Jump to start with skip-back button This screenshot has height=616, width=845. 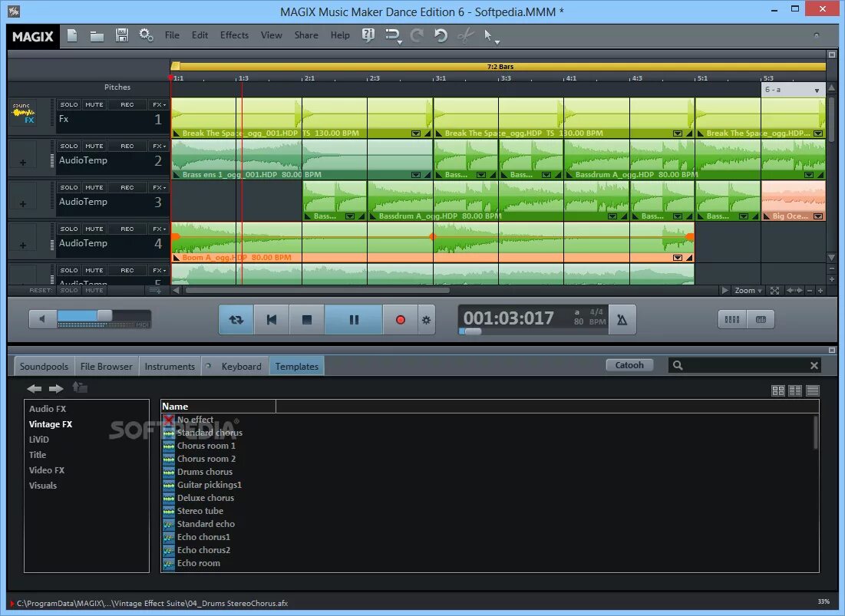point(272,319)
